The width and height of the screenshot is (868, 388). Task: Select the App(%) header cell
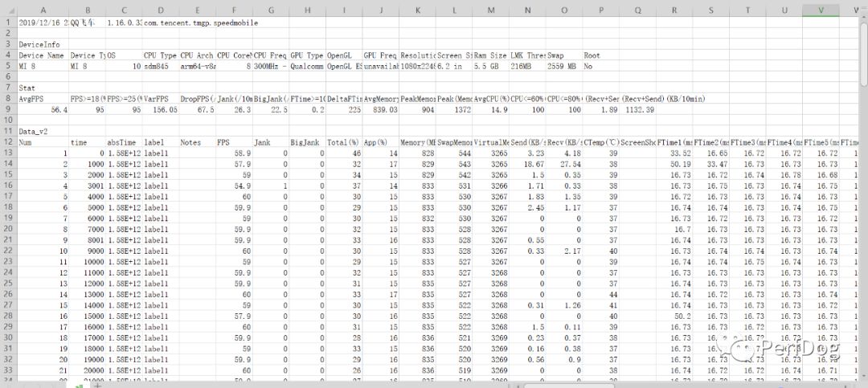[380, 141]
